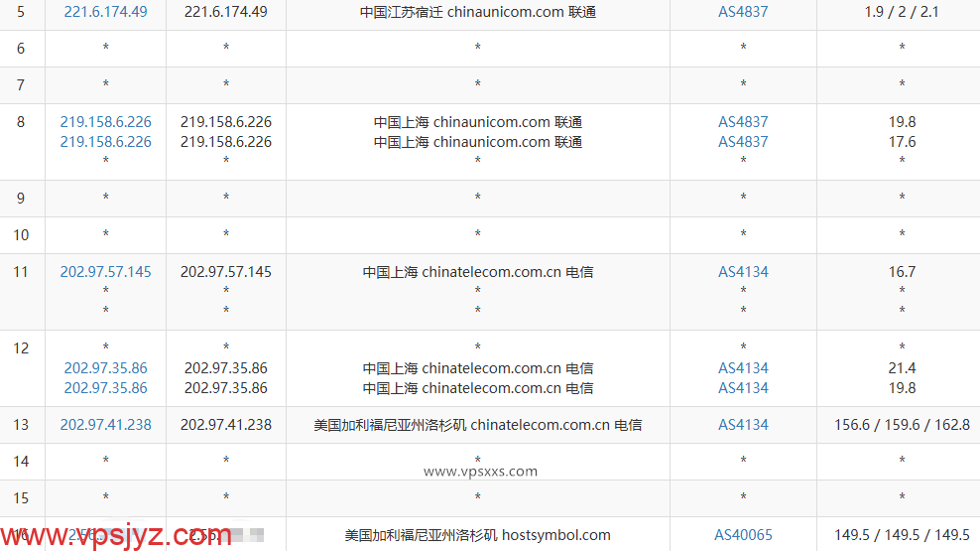
Task: Select latency value 16.7
Action: pos(902,272)
